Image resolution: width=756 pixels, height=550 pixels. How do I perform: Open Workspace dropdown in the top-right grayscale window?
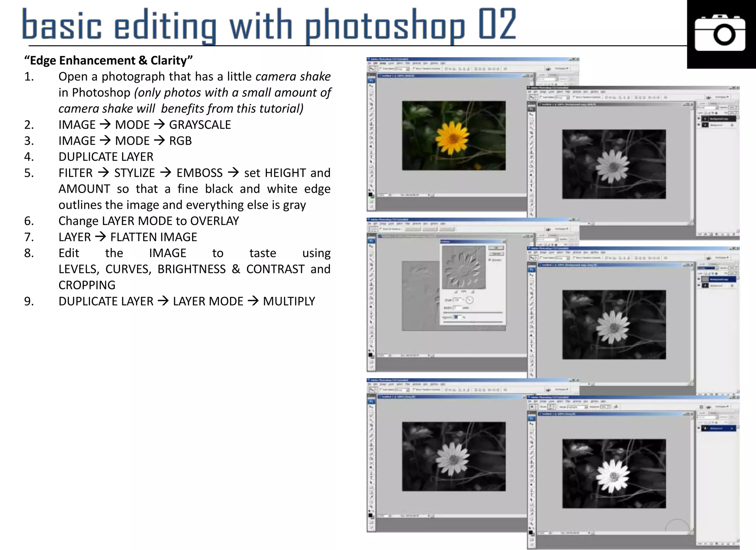(x=722, y=97)
